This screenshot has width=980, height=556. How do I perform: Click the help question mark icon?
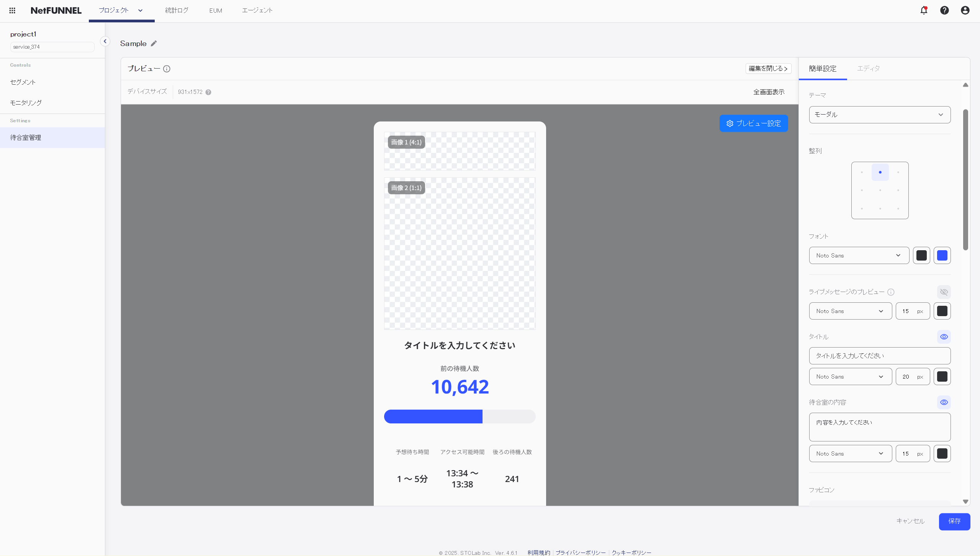click(x=944, y=10)
